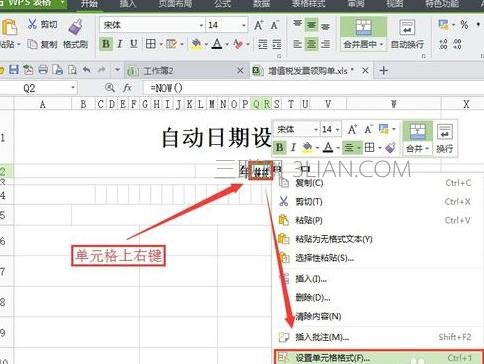The height and width of the screenshot is (364, 484).
Task: Toggle Italic in the ribbon
Action: [120, 44]
